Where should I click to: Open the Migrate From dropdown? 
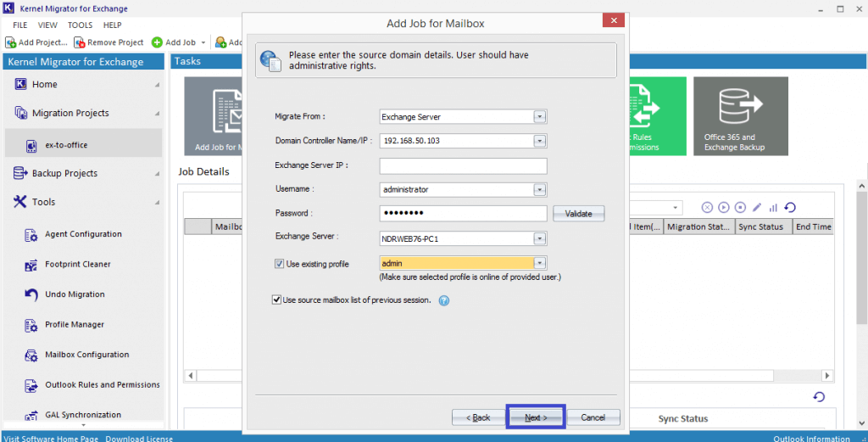540,117
